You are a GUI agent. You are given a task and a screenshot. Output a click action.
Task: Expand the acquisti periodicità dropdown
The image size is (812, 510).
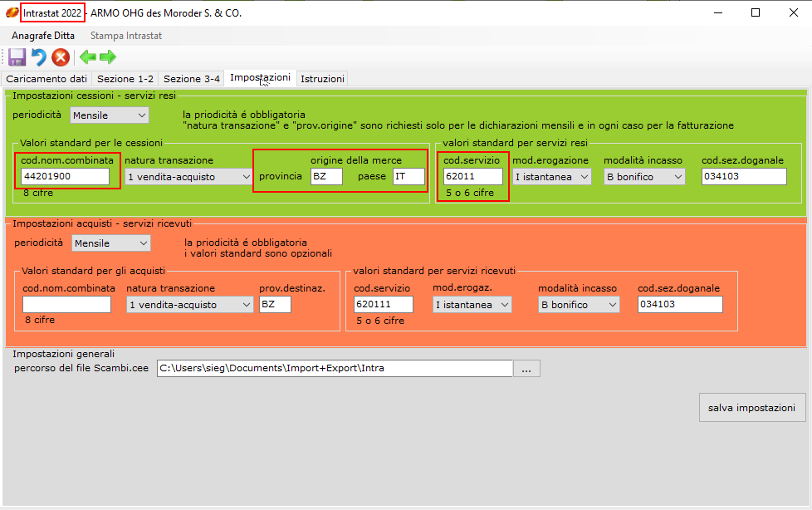[110, 243]
